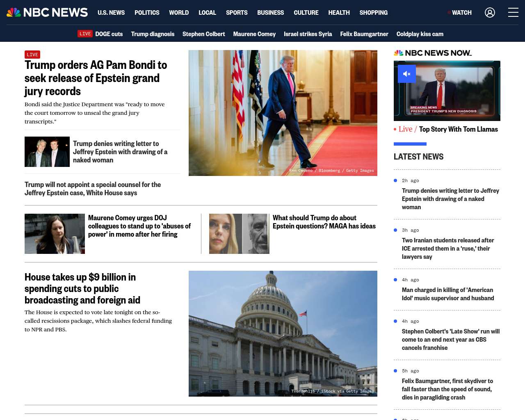The height and width of the screenshot is (420, 525).
Task: Open the Latest News heading
Action: [x=418, y=157]
